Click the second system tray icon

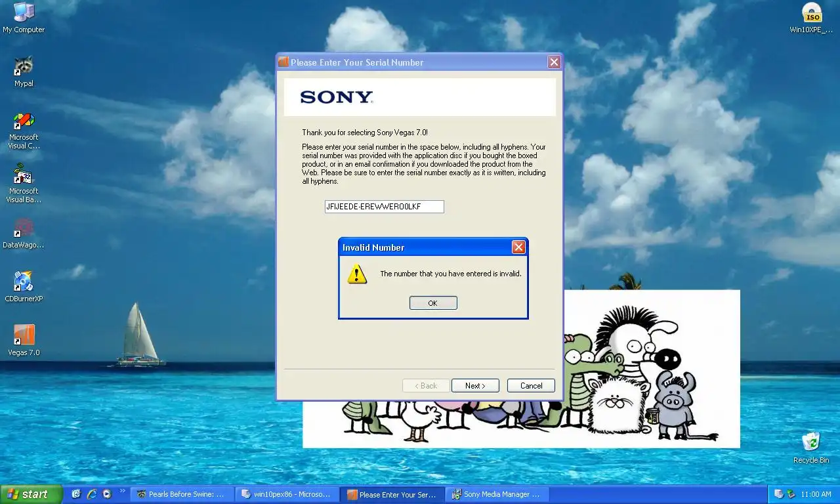[x=791, y=494]
